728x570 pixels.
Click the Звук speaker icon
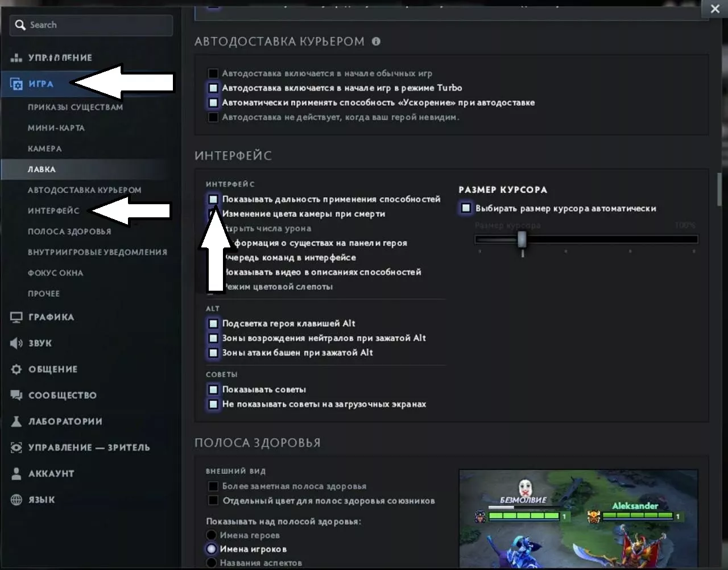[16, 343]
